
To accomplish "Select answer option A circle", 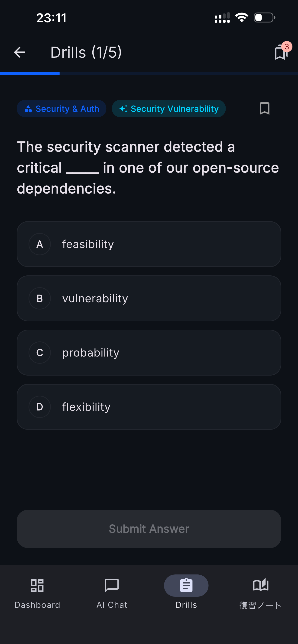I will [39, 244].
